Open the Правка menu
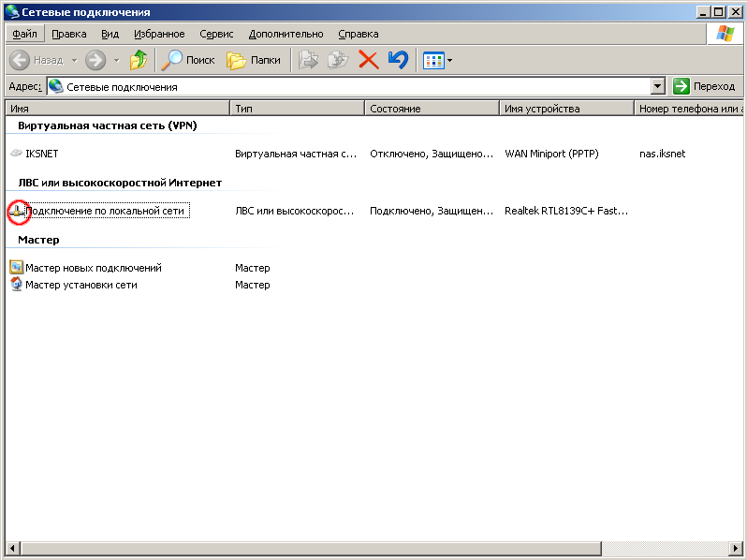 click(69, 34)
